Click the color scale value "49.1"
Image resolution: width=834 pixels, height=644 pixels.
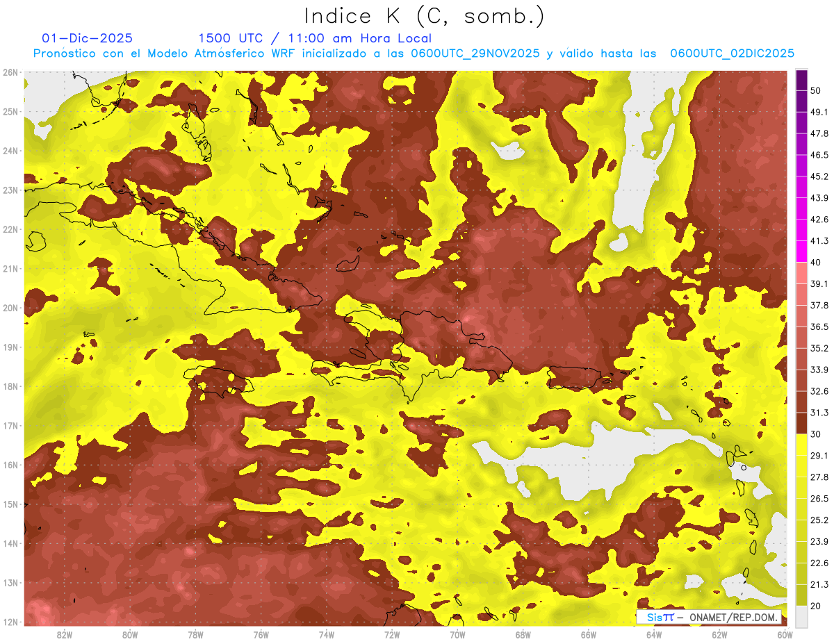(x=819, y=112)
